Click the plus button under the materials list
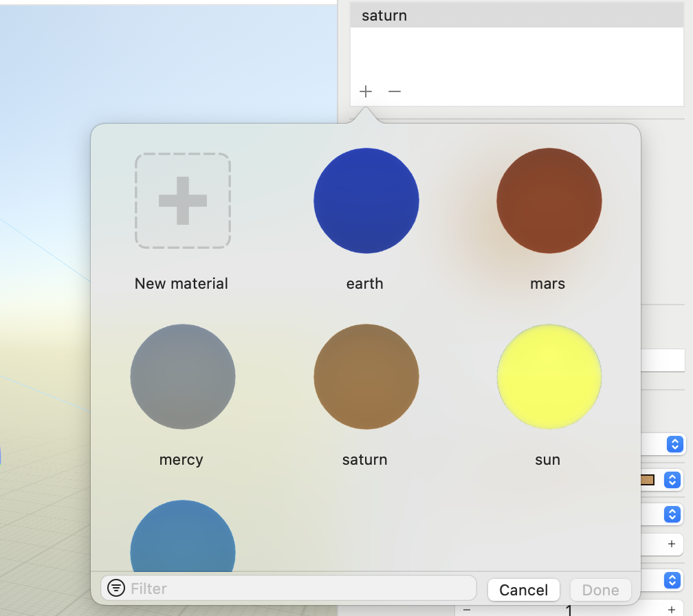The width and height of the screenshot is (693, 616). [366, 91]
